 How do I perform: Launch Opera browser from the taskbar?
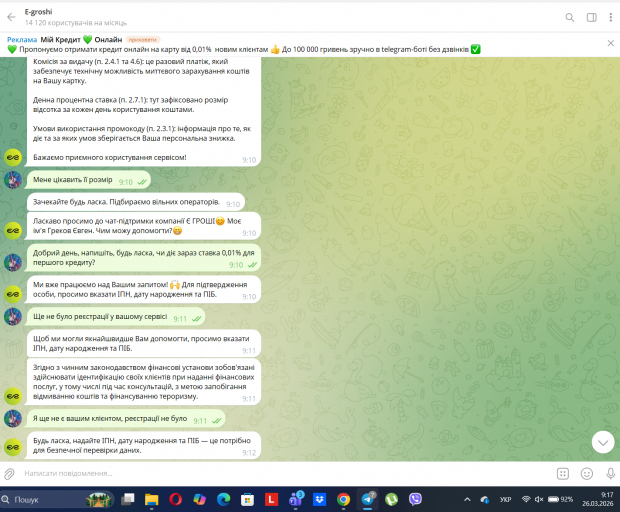(176, 499)
